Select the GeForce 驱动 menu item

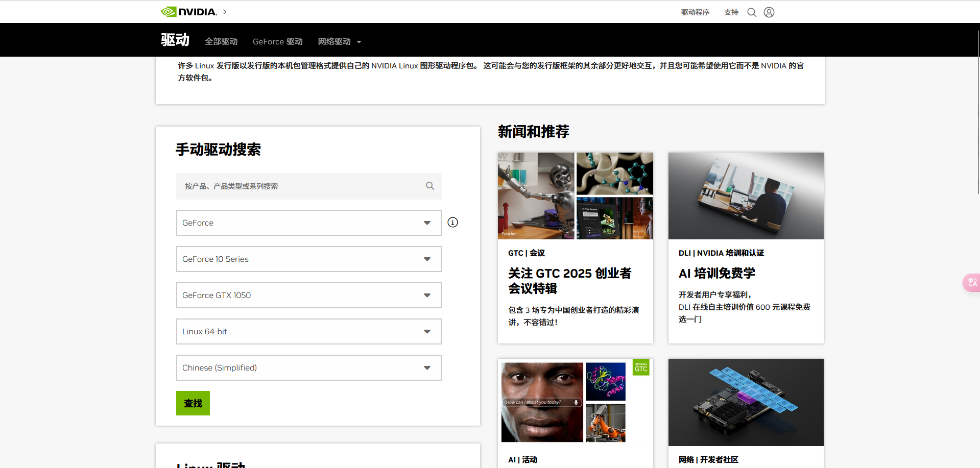pos(278,42)
